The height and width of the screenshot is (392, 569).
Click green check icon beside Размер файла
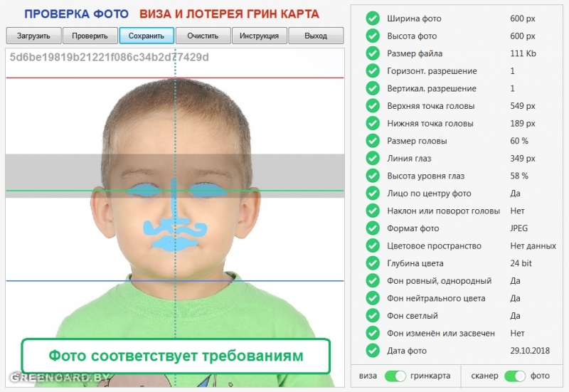(373, 53)
